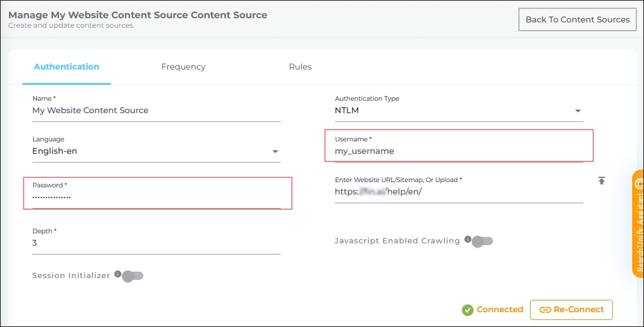This screenshot has width=644, height=327.
Task: Focus the Username field
Action: click(x=458, y=151)
